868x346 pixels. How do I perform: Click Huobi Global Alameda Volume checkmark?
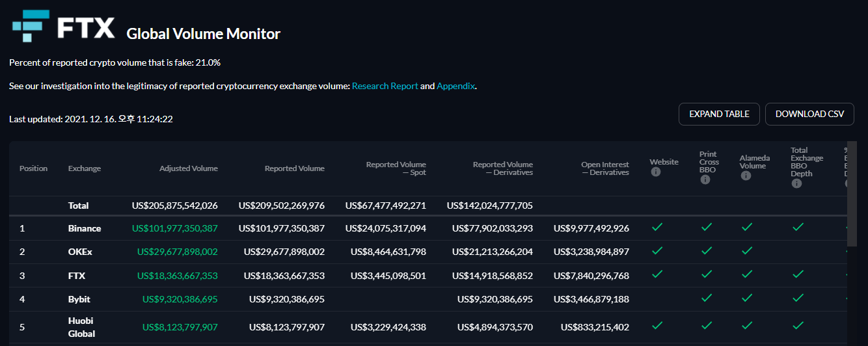tap(747, 325)
